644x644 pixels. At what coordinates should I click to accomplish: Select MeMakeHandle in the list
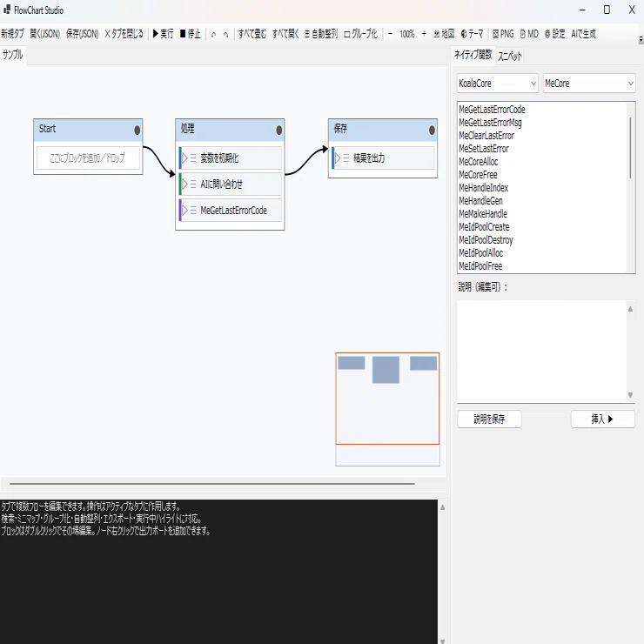(x=483, y=214)
